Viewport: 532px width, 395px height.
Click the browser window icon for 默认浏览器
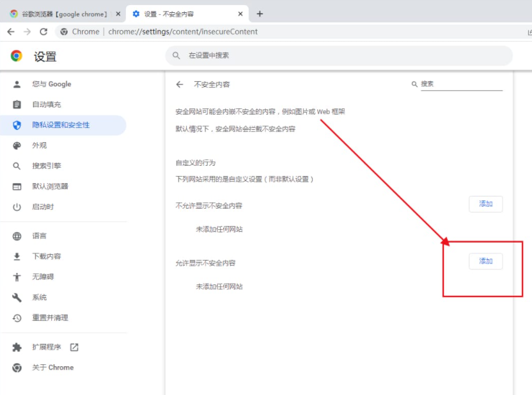(x=17, y=186)
